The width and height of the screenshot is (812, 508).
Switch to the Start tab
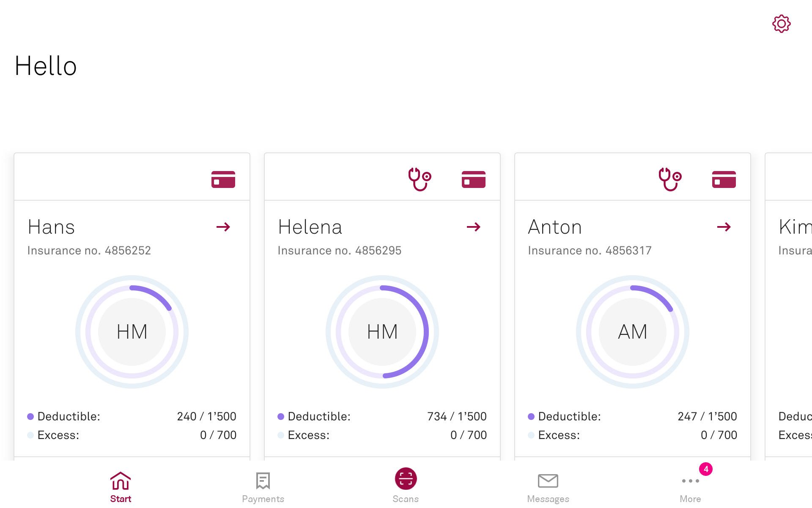[121, 487]
